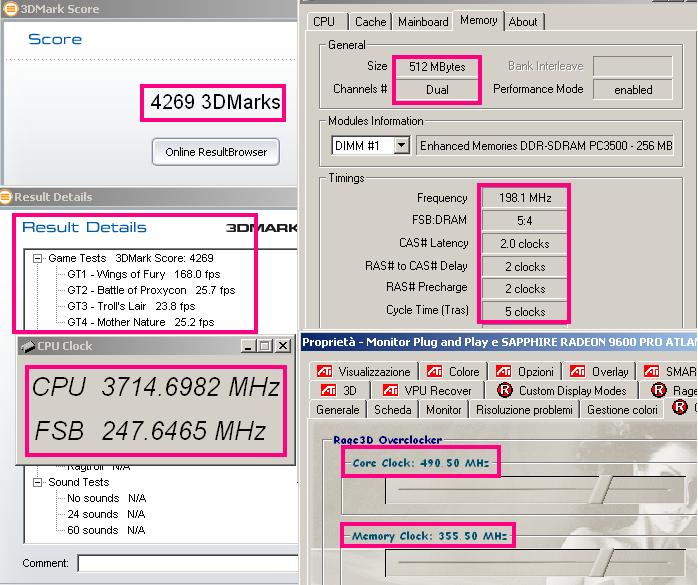Collapse the Game Tests tree node

pyautogui.click(x=37, y=258)
